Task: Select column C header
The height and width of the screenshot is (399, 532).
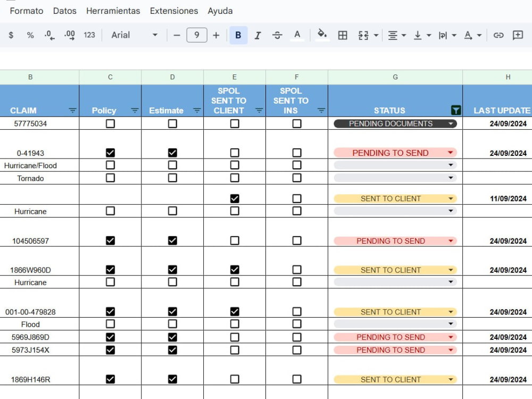Action: click(110, 77)
